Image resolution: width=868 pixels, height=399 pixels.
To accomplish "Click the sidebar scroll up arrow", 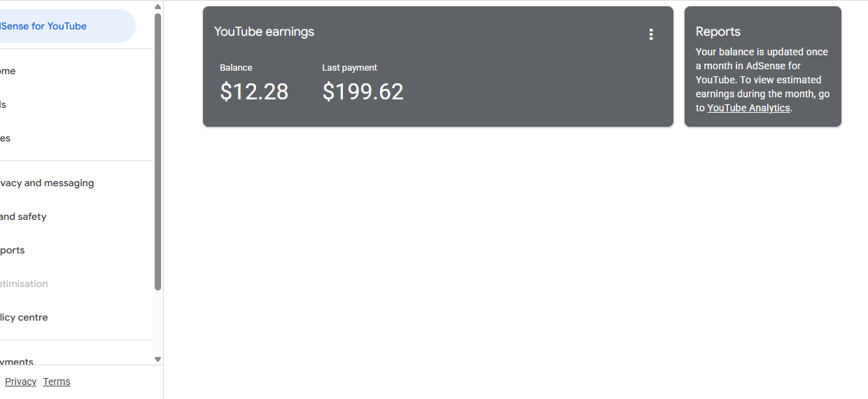I will pyautogui.click(x=157, y=7).
